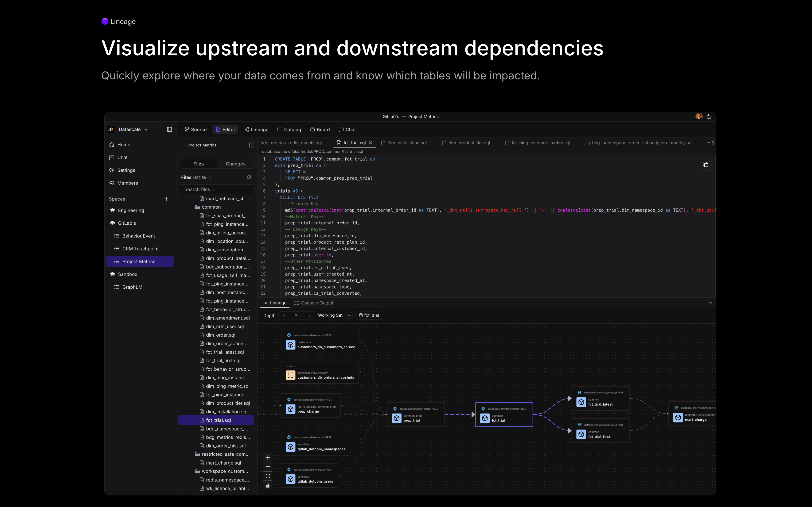Zoom out on lineage graph
The height and width of the screenshot is (507, 812).
tap(268, 467)
